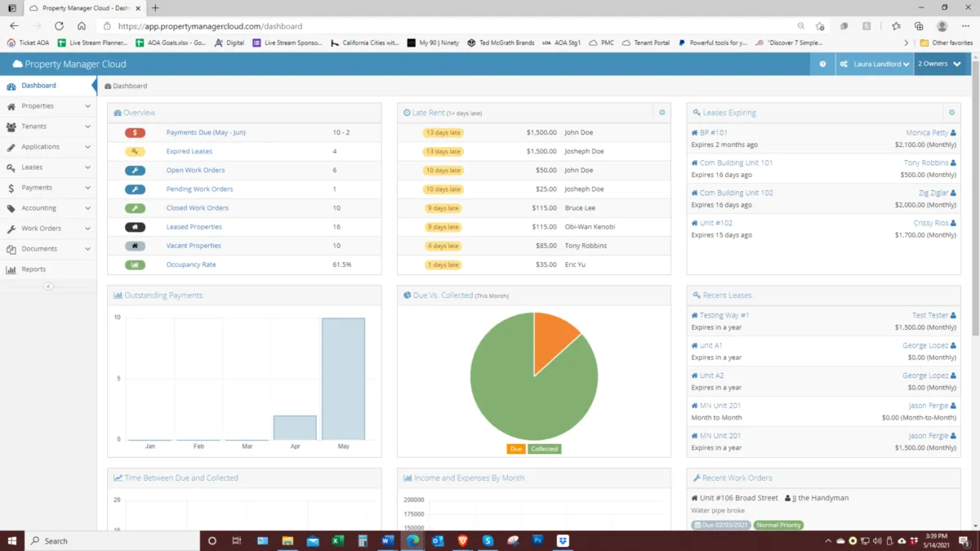
Task: Click the help question mark icon
Action: [x=822, y=64]
